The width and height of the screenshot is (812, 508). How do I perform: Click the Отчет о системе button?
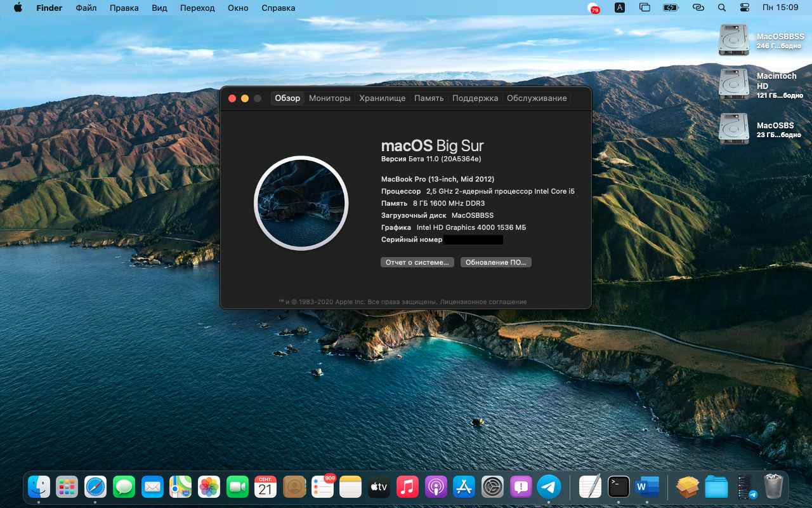(x=417, y=262)
